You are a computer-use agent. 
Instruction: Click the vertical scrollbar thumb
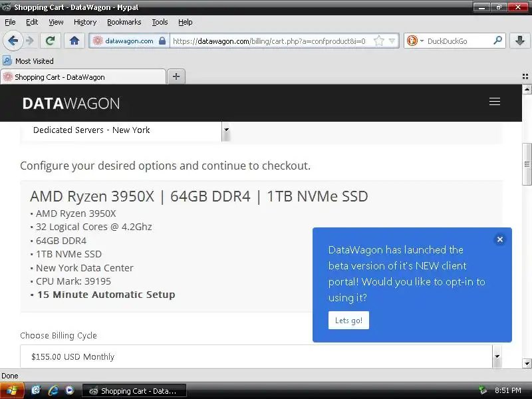click(527, 164)
